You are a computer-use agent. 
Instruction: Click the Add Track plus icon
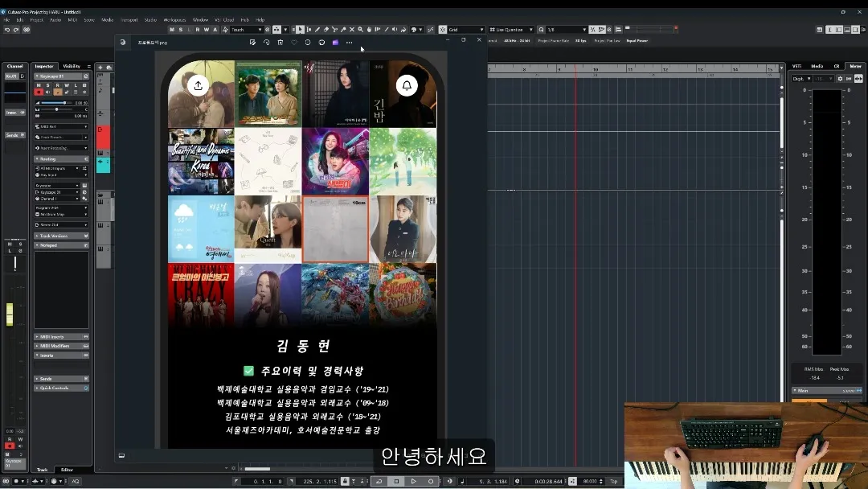[x=100, y=67]
